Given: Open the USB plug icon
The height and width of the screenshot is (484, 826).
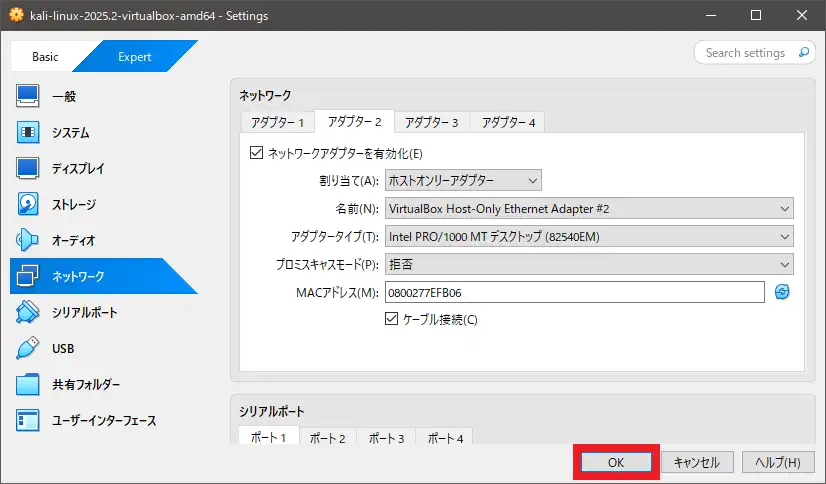Looking at the screenshot, I should (27, 348).
